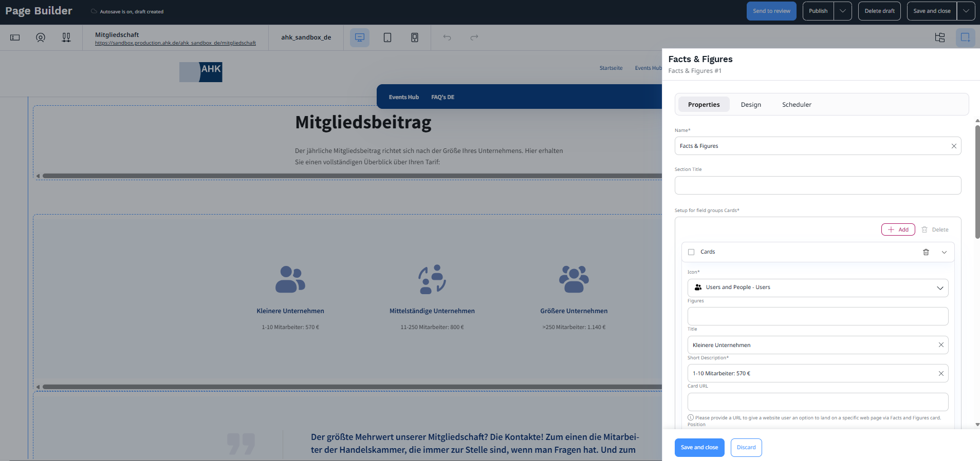Open the Properties tab
The image size is (980, 461).
click(704, 105)
